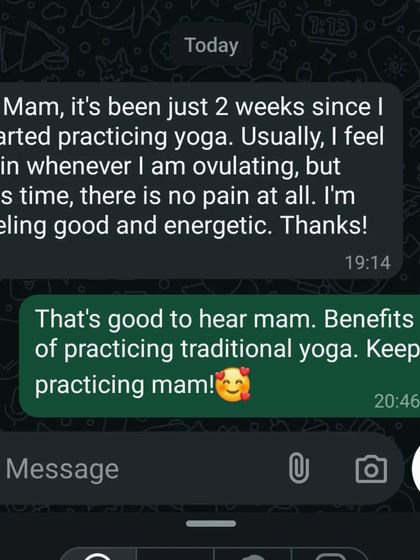Screen dimensions: 420x560
Task: Tap "practicing mam!" line in sent reply
Action: [125, 385]
